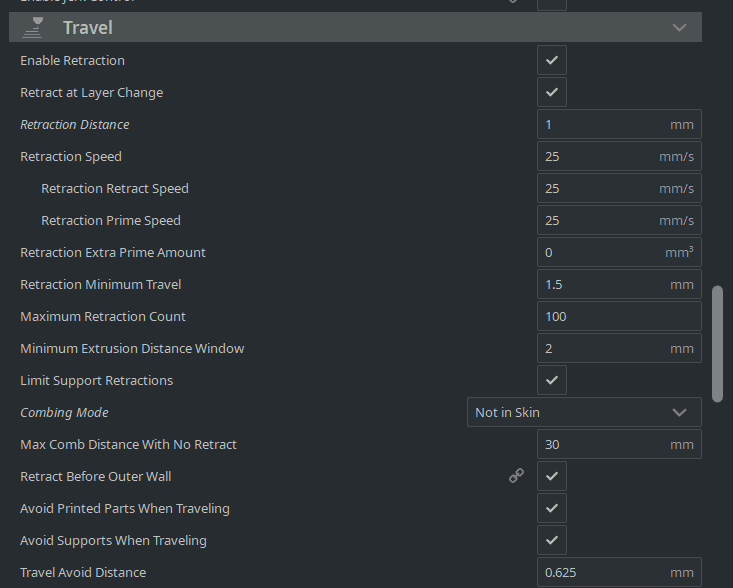Click the settings panel vertical scrollbar
733x588 pixels.
[x=717, y=344]
